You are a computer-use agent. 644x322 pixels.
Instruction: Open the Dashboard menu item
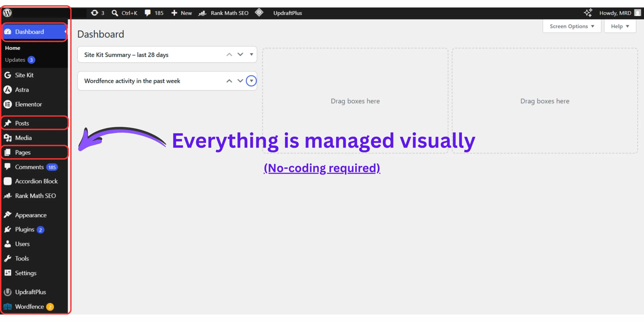click(35, 32)
